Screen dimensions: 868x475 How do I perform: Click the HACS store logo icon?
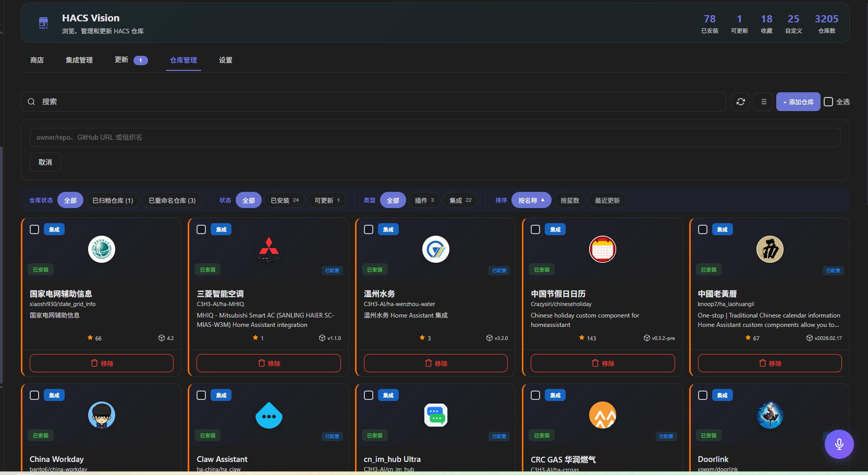(43, 22)
